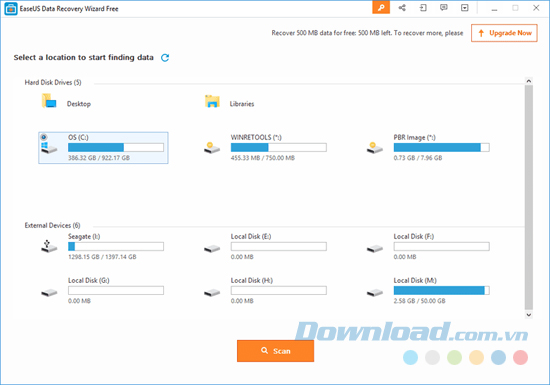
Task: Click the PBR Image usage bar
Action: [x=441, y=147]
